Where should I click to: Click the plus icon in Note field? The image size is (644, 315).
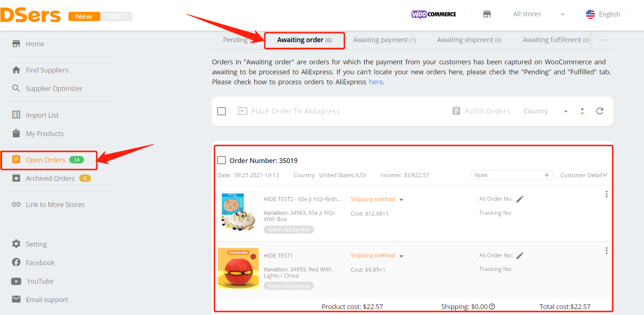click(547, 175)
